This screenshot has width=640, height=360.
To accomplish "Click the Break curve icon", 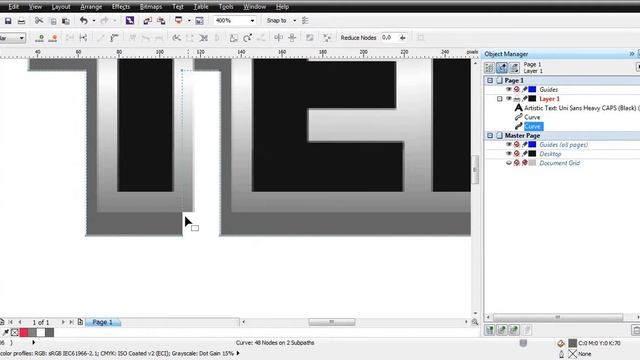I will pos(83,38).
